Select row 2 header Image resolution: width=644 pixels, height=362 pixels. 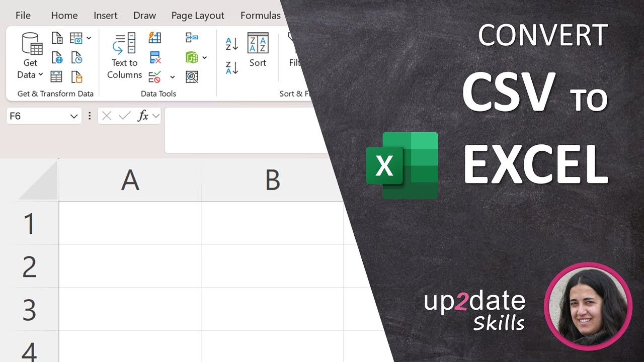pyautogui.click(x=29, y=266)
